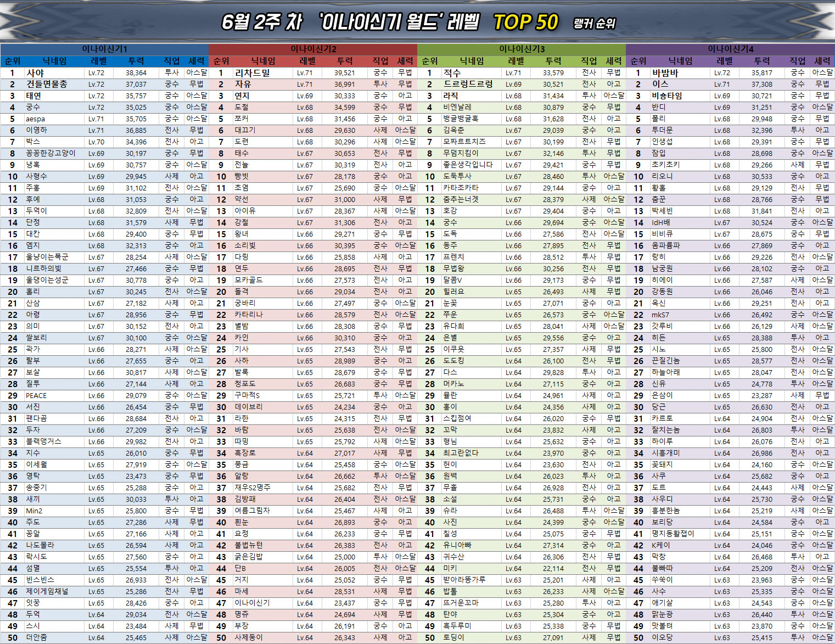
Task: Select nickname 자유 in 이나이신기2
Action: [243, 84]
